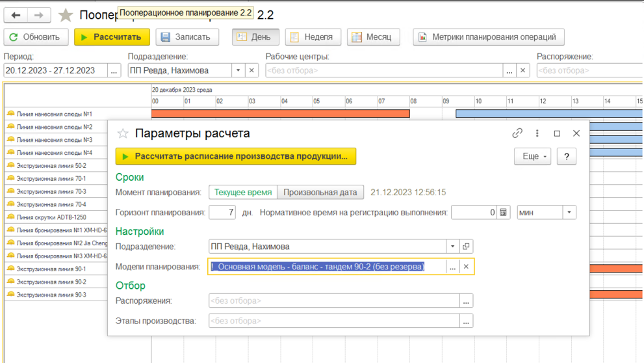Expand the мин time unit dropdown
Image resolution: width=644 pixels, height=363 pixels.
pyautogui.click(x=569, y=213)
